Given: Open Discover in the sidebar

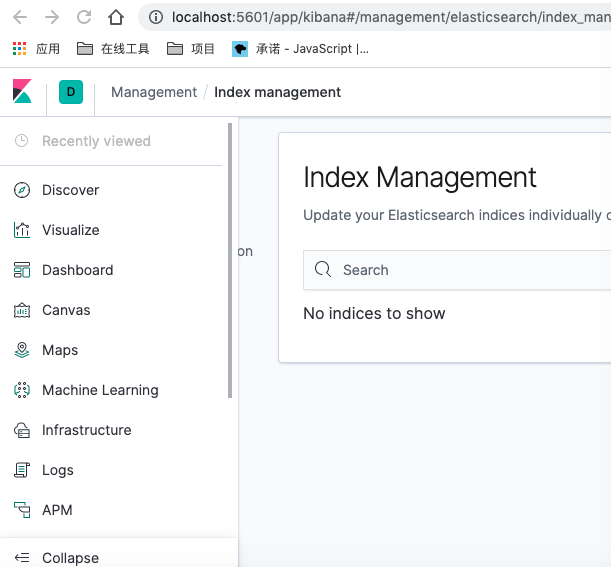Looking at the screenshot, I should click(71, 190).
